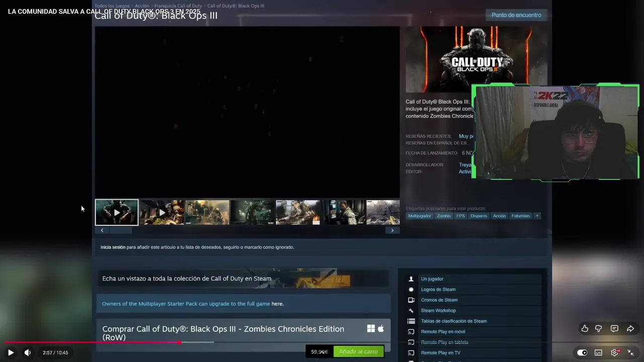644x362 pixels.
Task: Click the 59,99€ price label
Action: [319, 352]
